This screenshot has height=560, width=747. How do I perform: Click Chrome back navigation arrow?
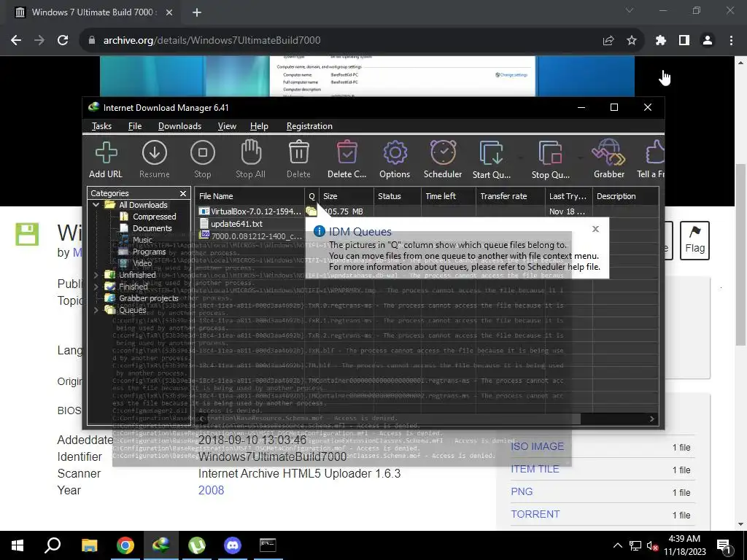16,41
